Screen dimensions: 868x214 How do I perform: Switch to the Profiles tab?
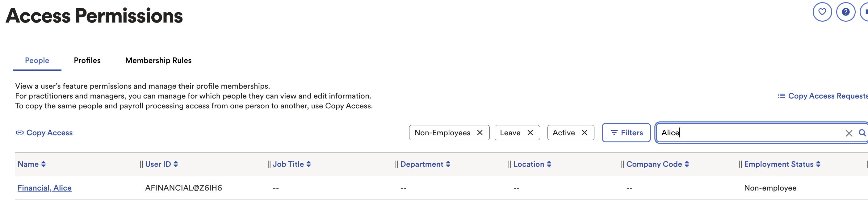pyautogui.click(x=87, y=60)
